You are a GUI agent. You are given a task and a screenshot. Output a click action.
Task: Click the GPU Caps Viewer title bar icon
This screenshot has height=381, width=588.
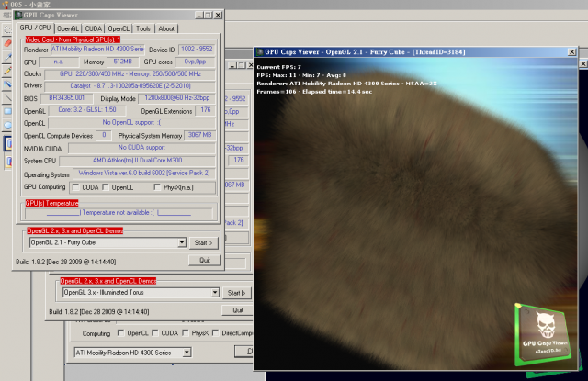(18, 15)
